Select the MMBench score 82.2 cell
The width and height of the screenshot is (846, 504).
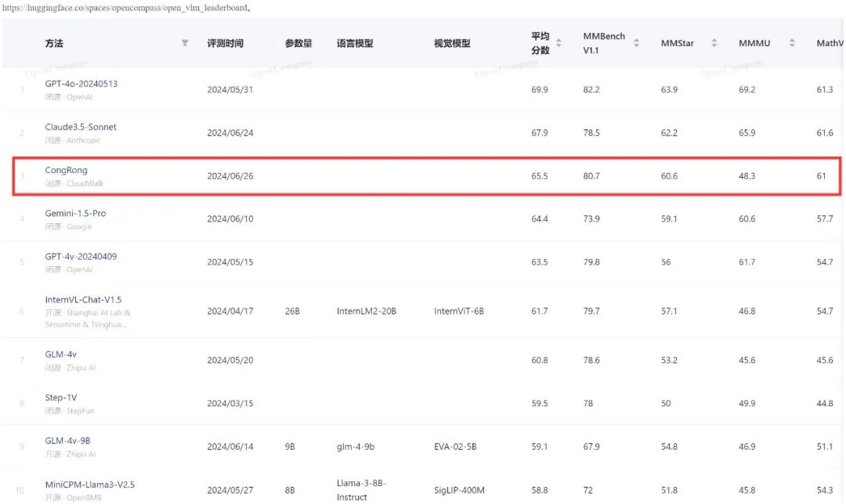point(591,89)
